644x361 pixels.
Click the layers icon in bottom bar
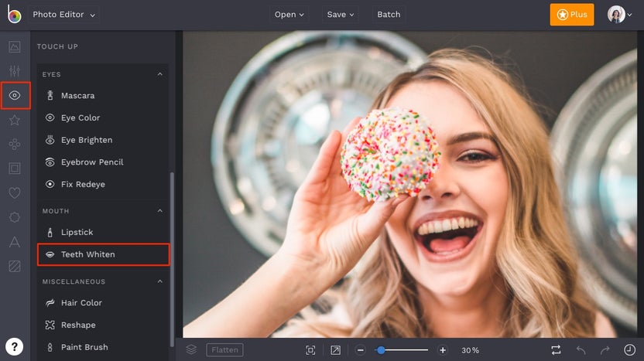coord(191,350)
